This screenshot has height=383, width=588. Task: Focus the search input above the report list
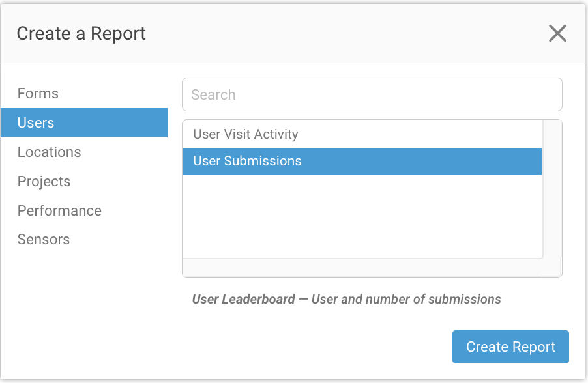pos(372,94)
